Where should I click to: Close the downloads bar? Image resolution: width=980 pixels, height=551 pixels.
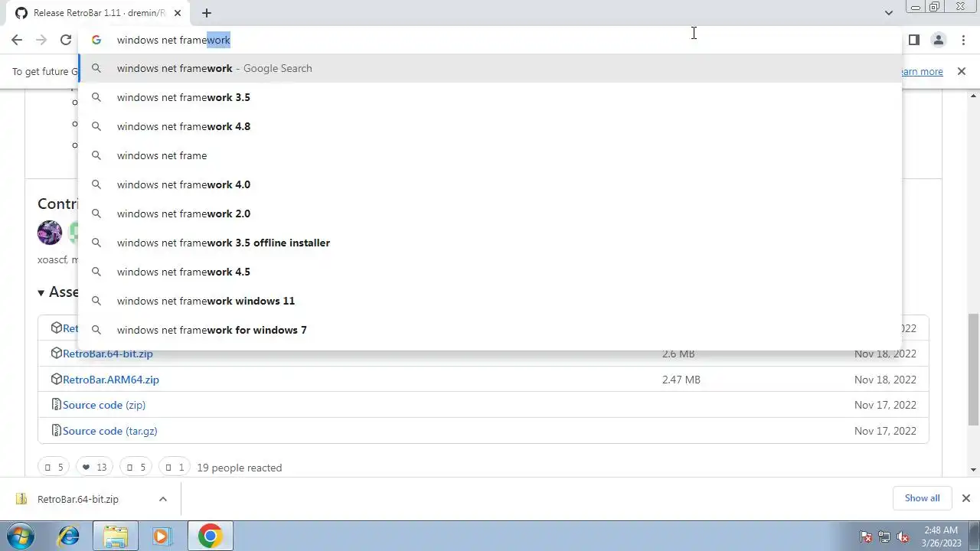click(966, 498)
